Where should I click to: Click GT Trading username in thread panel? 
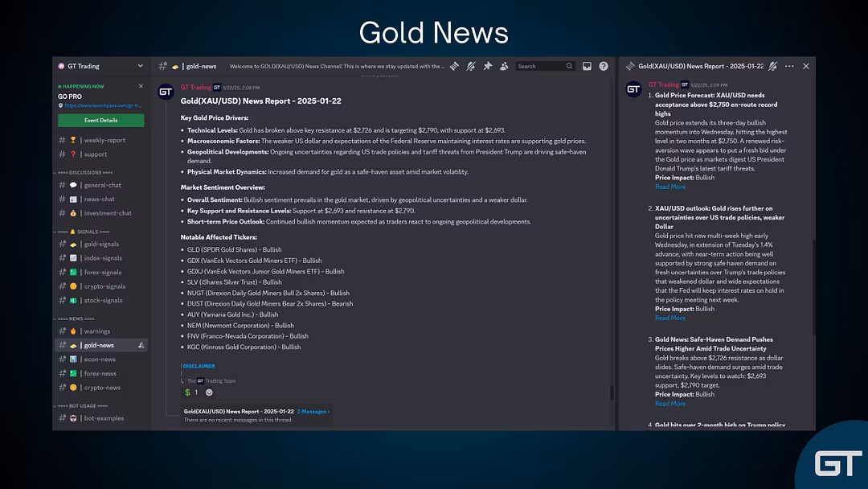[x=664, y=84]
